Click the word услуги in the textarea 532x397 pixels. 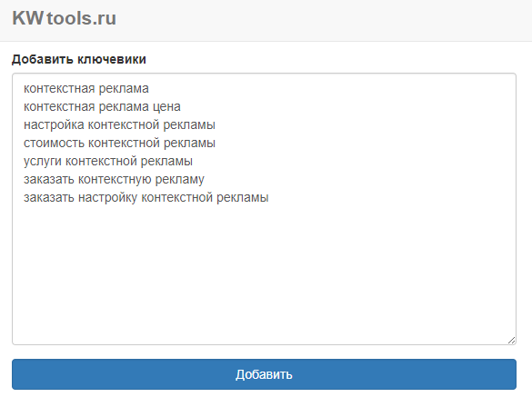click(x=43, y=162)
